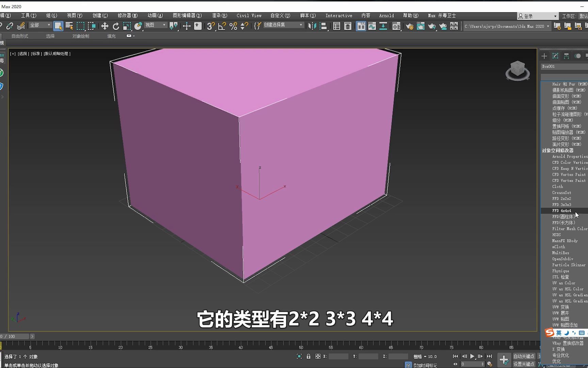Activate the Select and Move tool

[x=104, y=26]
